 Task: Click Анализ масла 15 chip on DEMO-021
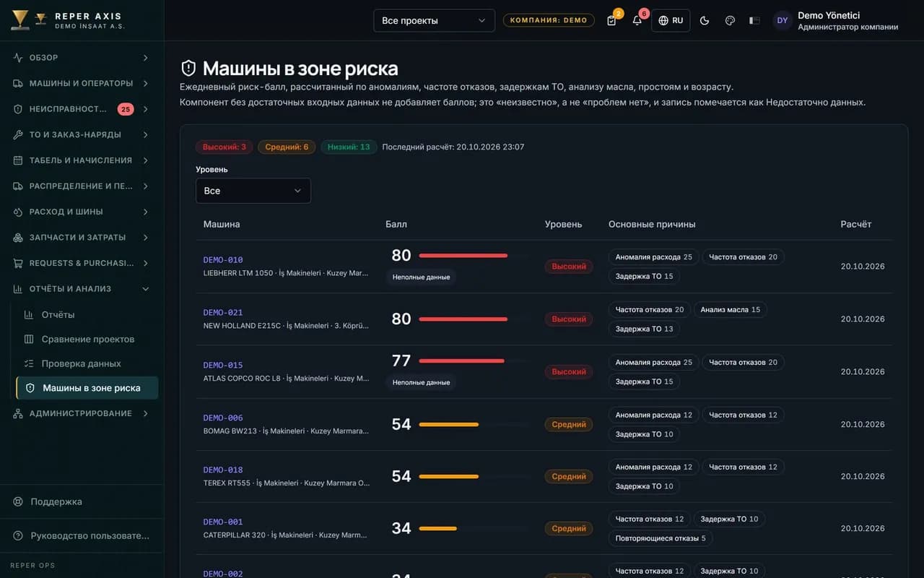pyautogui.click(x=730, y=309)
